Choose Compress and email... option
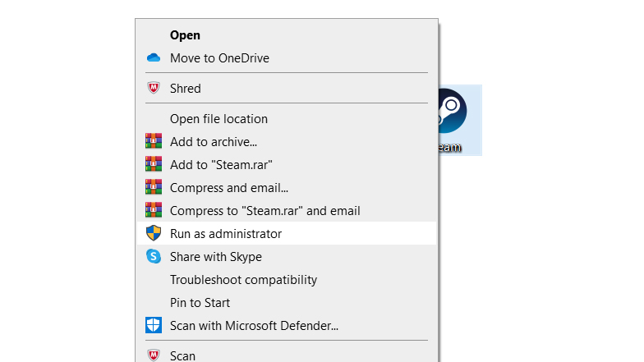This screenshot has height=362, width=644. 287,187
